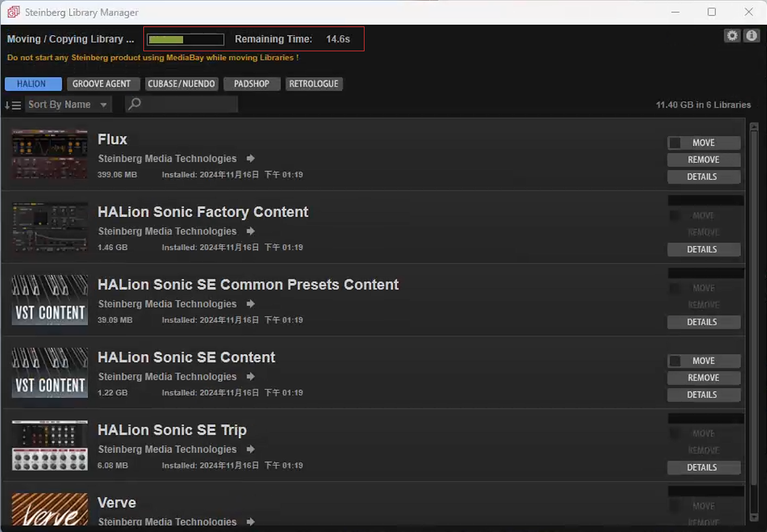The height and width of the screenshot is (532, 767).
Task: Click the search magnifier icon
Action: (134, 104)
